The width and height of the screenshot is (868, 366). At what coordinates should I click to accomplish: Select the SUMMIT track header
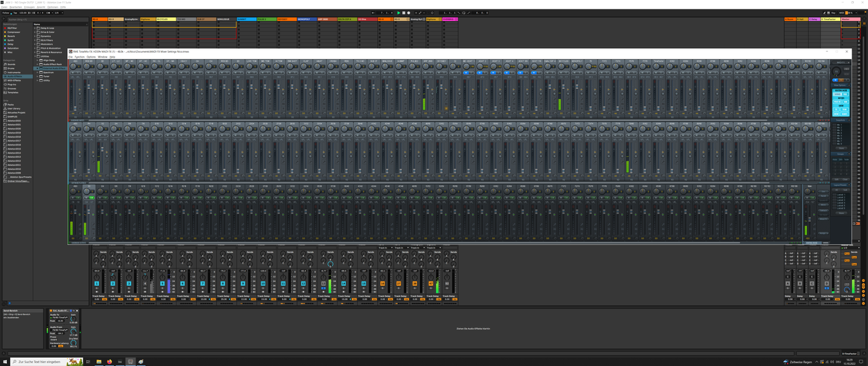(247, 19)
